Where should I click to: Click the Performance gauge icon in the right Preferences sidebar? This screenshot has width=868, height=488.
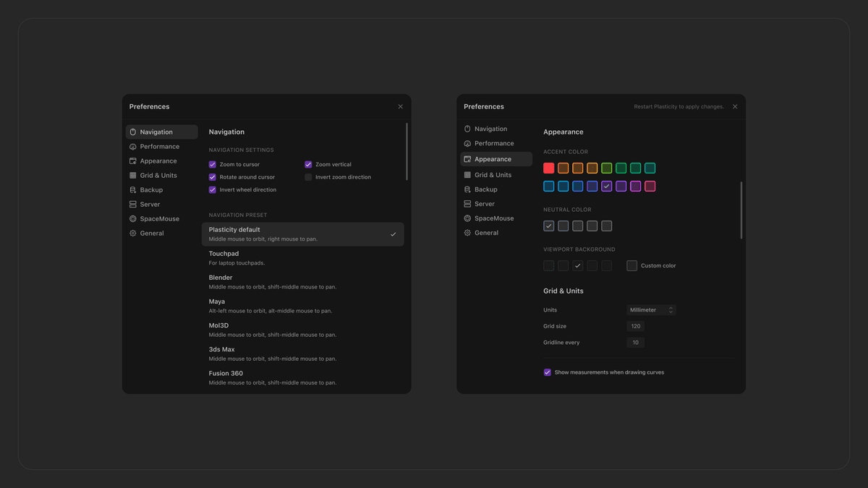tap(467, 143)
